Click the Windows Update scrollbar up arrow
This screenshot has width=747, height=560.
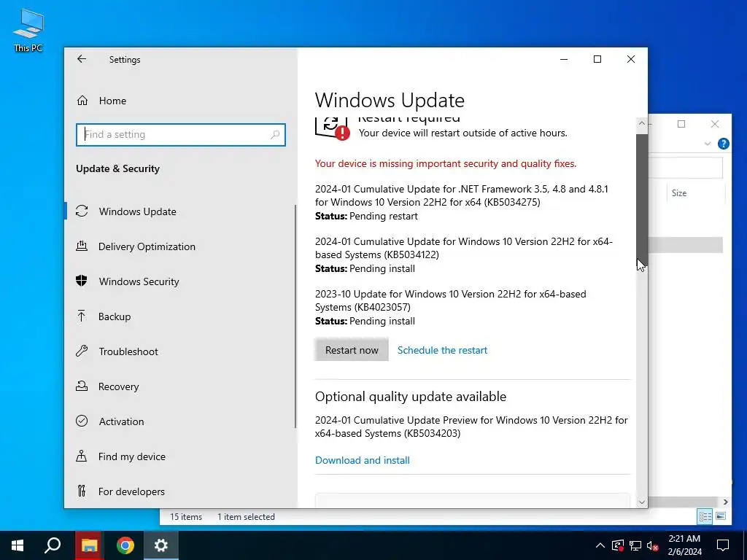[642, 123]
